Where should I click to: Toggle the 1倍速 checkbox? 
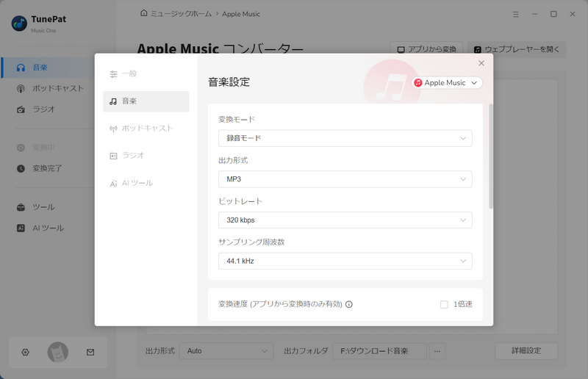[444, 304]
